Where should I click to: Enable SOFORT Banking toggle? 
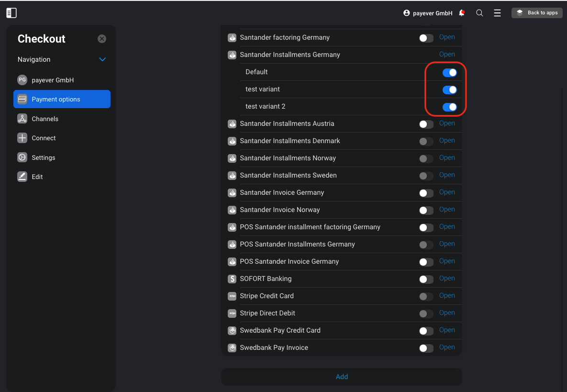[x=426, y=279]
